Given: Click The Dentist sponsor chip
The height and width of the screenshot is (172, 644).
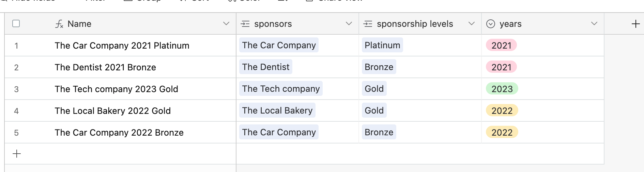Looking at the screenshot, I should 266,67.
